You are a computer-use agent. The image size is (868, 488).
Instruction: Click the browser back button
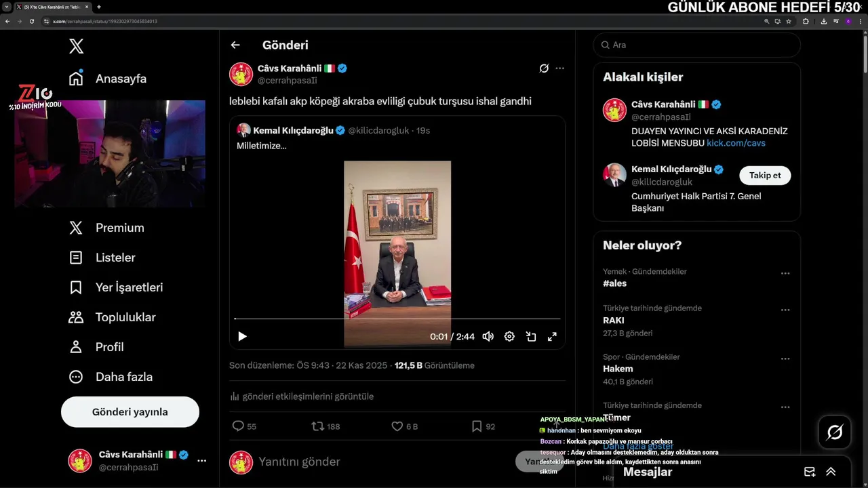click(7, 21)
